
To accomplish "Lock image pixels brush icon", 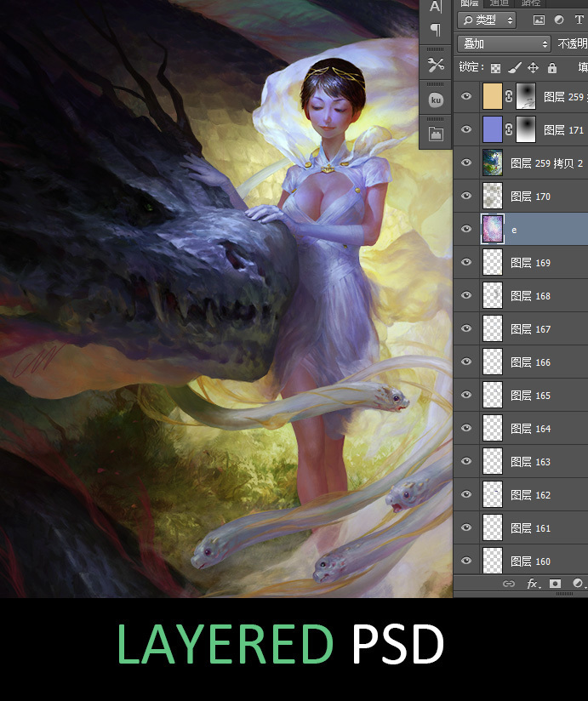I will coord(515,68).
